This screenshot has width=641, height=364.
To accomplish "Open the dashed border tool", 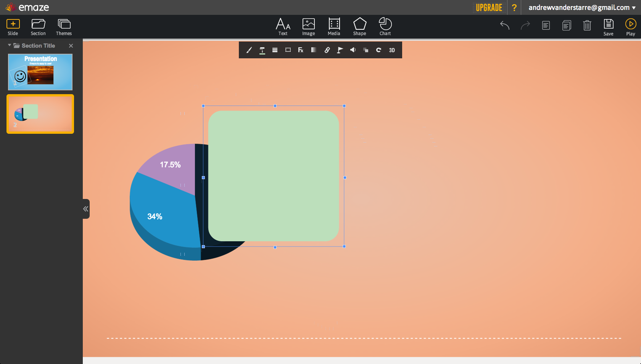I will pyautogui.click(x=288, y=50).
